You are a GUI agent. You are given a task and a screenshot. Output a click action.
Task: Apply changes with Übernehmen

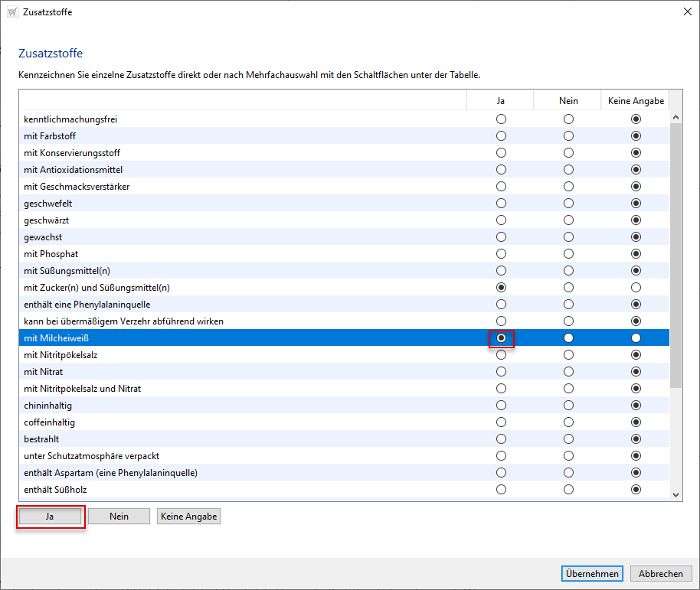592,574
